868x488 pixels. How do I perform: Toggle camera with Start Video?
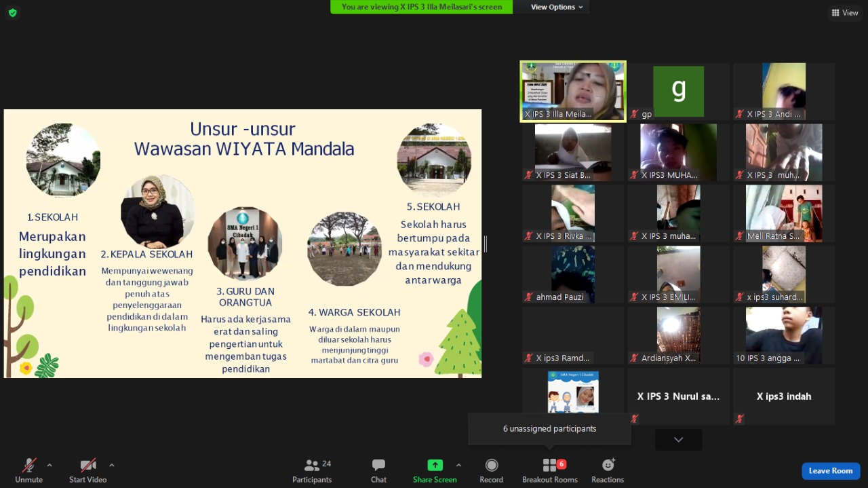(x=88, y=470)
